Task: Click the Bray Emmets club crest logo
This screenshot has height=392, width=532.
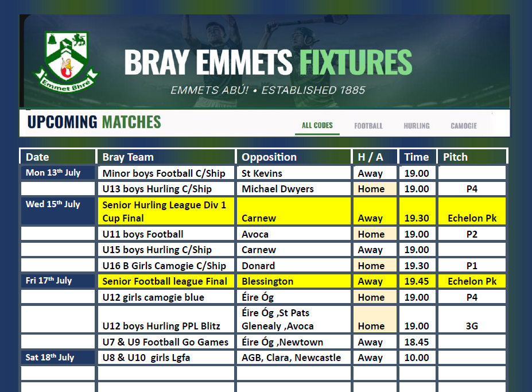Action: point(66,61)
